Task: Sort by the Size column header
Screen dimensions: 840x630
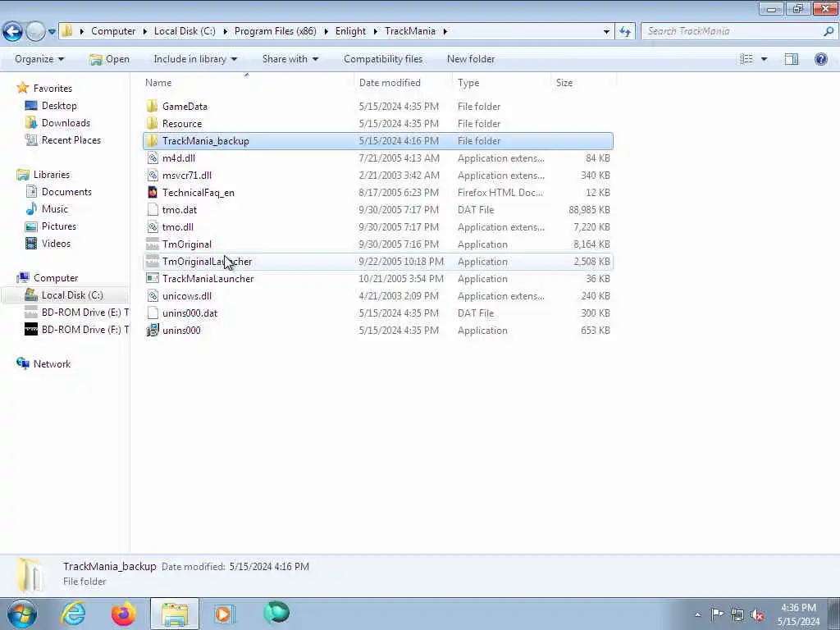Action: pos(583,83)
